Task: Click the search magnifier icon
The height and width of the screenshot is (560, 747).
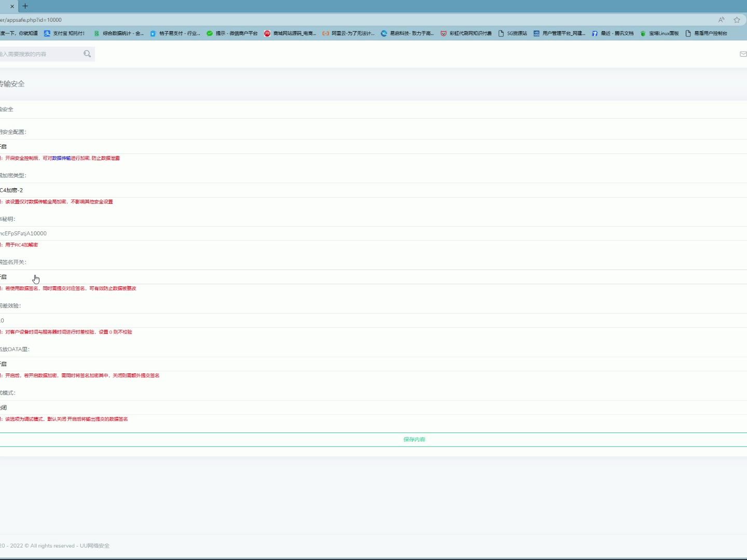Action: [87, 54]
